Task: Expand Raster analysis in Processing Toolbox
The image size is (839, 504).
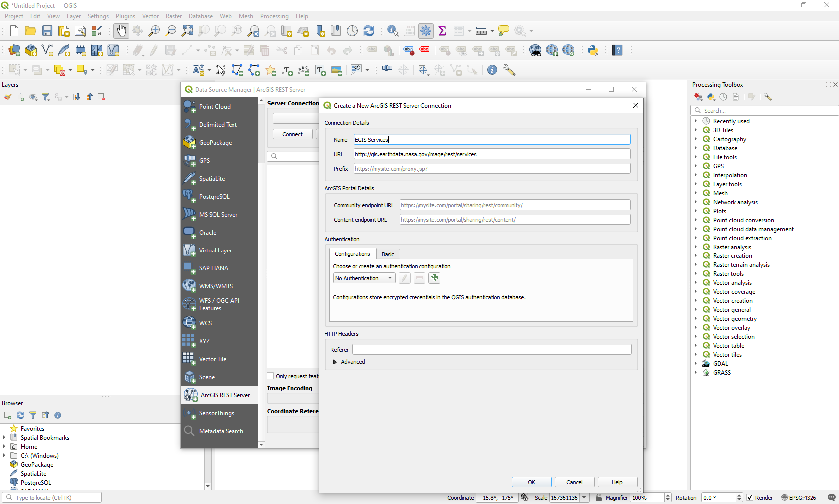Action: coord(696,247)
